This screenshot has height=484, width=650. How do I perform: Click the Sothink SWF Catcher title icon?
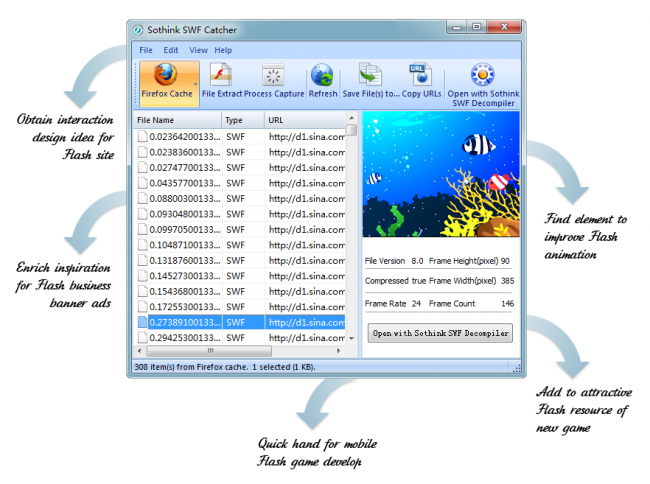click(x=138, y=30)
